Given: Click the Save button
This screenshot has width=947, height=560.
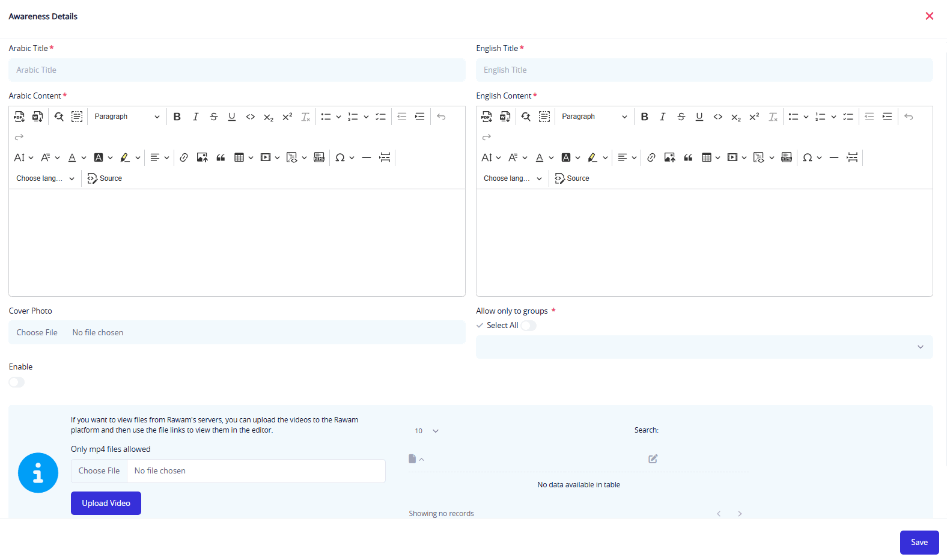Looking at the screenshot, I should [x=919, y=542].
